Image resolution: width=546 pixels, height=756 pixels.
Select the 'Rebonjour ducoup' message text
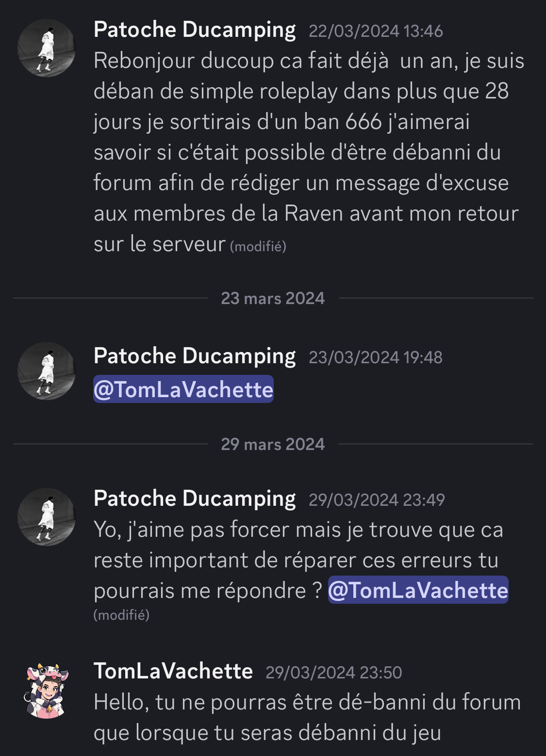(x=309, y=152)
